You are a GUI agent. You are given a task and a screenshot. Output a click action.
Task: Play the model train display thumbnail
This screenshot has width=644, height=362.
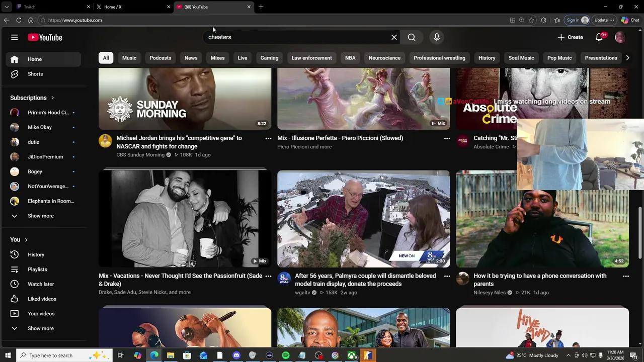point(363,219)
